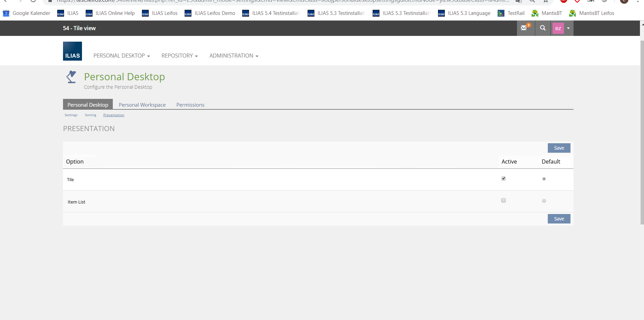The width and height of the screenshot is (644, 320).
Task: Open the MantisBT Leifos bookmark
Action: 592,13
